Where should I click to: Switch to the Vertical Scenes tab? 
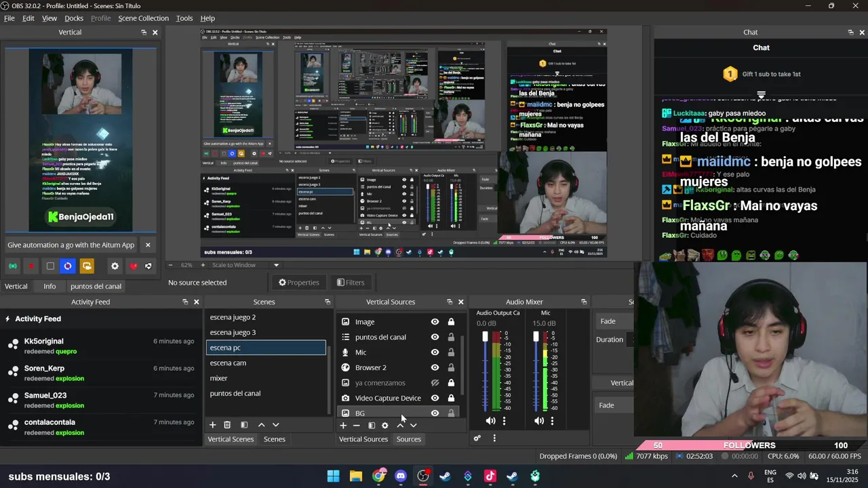[231, 439]
